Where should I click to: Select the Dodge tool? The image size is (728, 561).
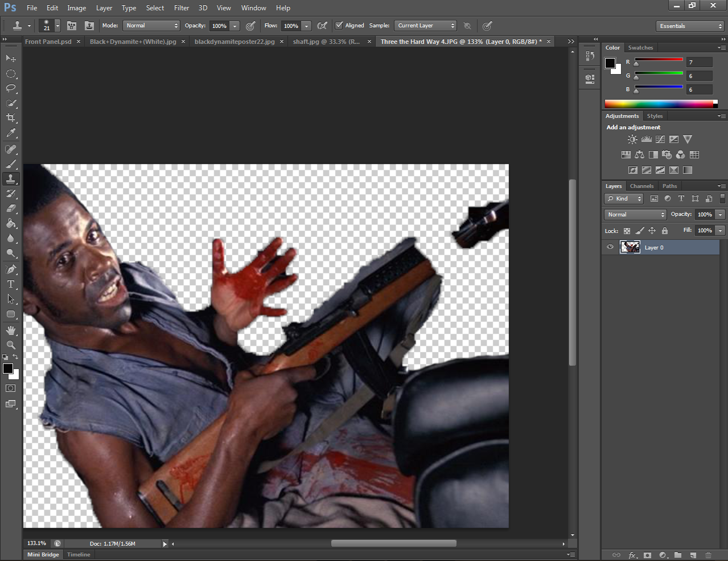[x=11, y=253]
